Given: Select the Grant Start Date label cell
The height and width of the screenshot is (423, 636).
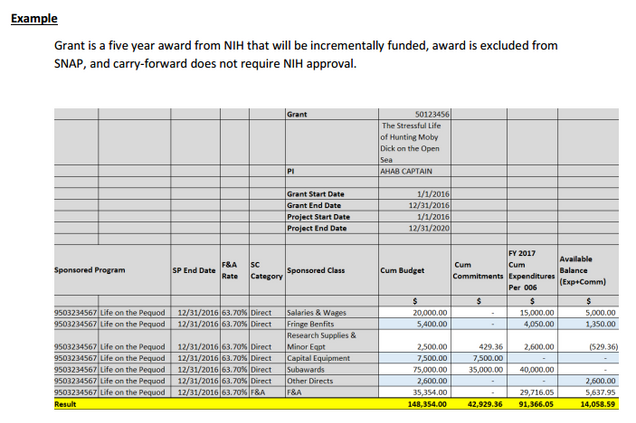Looking at the screenshot, I should click(x=316, y=194).
